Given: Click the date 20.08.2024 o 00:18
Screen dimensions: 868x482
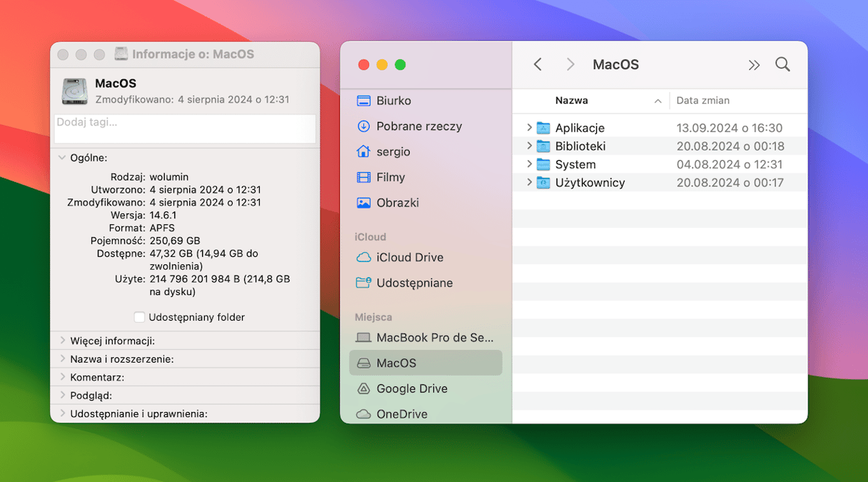Looking at the screenshot, I should 730,146.
